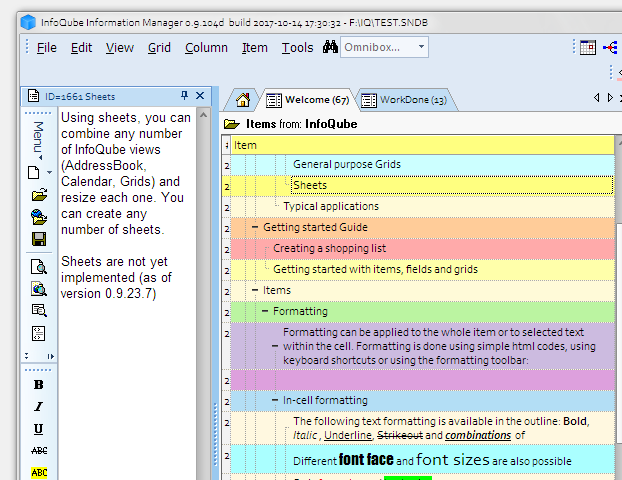Click into the Omnibox input field
The width and height of the screenshot is (622, 480).
coord(377,47)
